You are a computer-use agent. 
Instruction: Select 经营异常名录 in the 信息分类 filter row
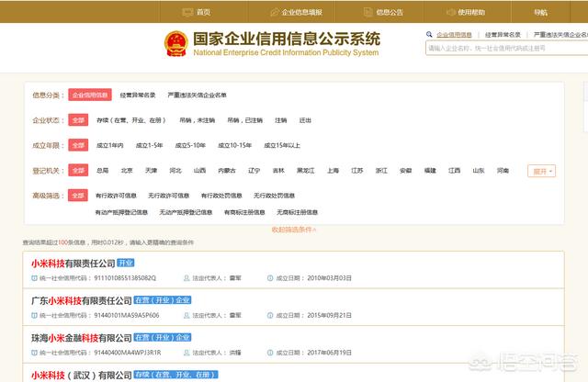(x=138, y=95)
